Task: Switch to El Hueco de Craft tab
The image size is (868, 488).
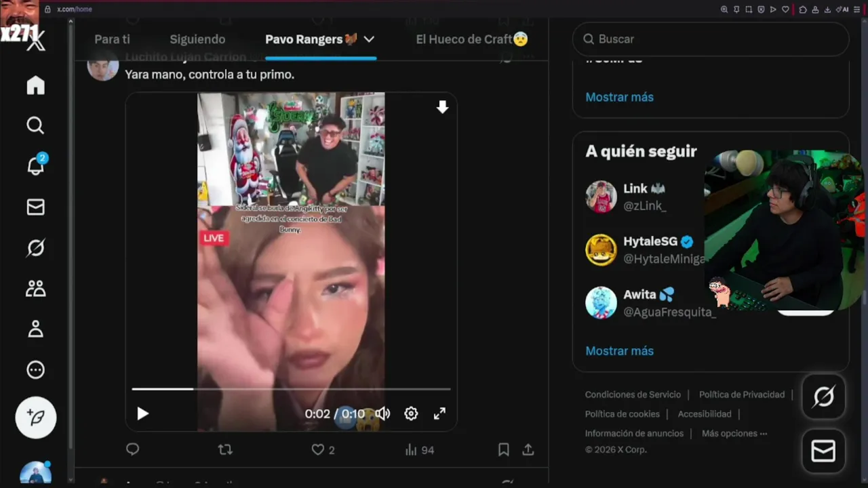Action: [472, 39]
